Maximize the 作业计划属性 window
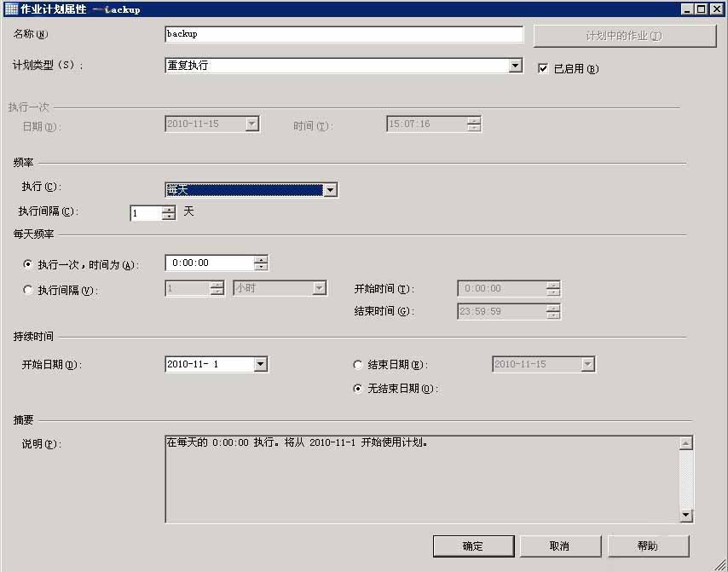This screenshot has width=728, height=572. [702, 9]
